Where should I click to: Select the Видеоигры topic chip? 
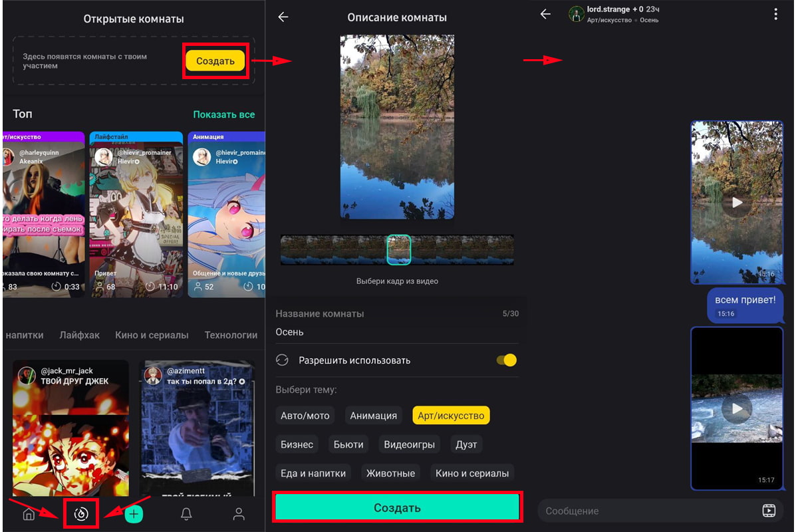[x=409, y=444]
